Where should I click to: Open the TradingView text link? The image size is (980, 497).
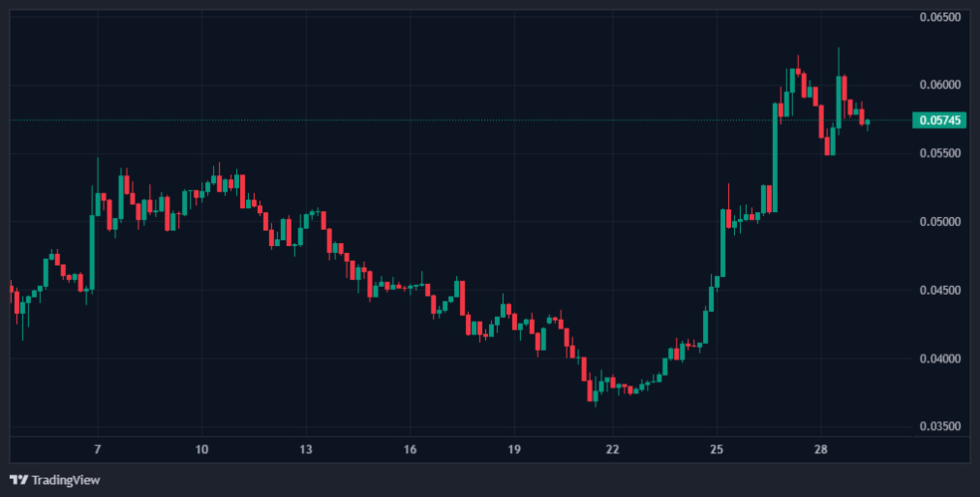click(x=66, y=480)
